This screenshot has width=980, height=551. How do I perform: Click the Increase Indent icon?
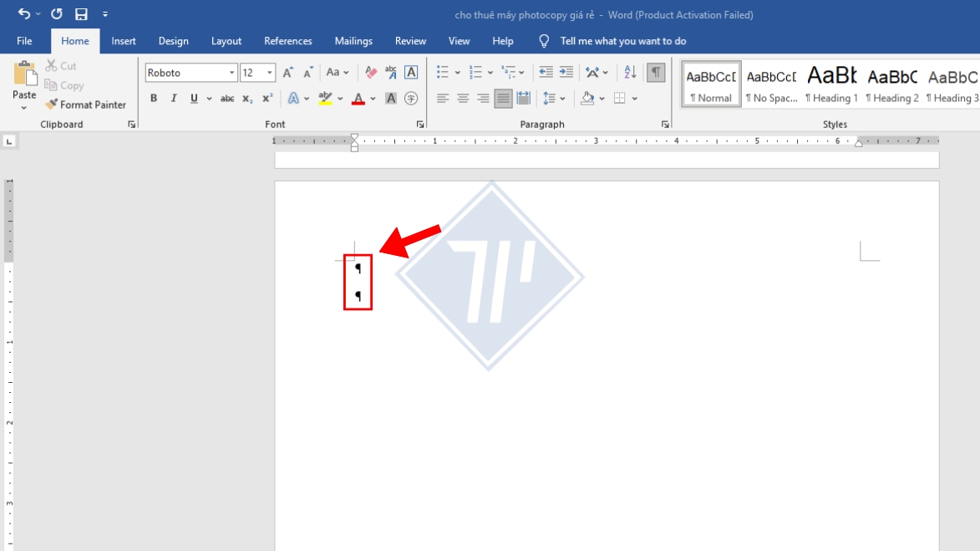point(566,73)
